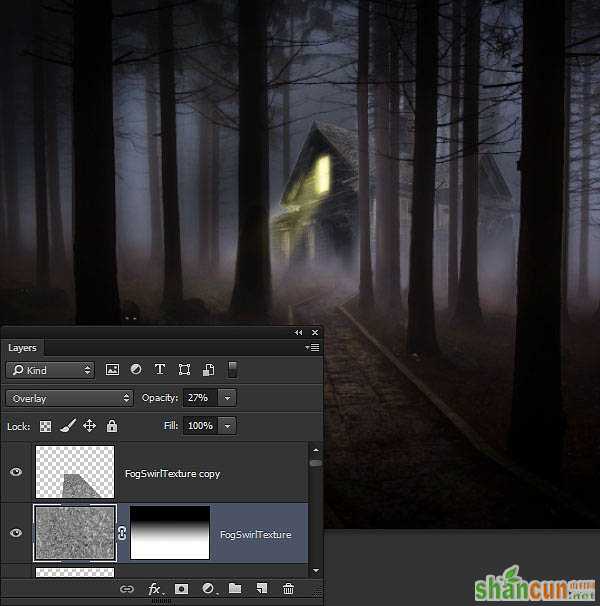Viewport: 600px width, 606px height.
Task: Lock image pixels brush icon
Action: (x=68, y=426)
